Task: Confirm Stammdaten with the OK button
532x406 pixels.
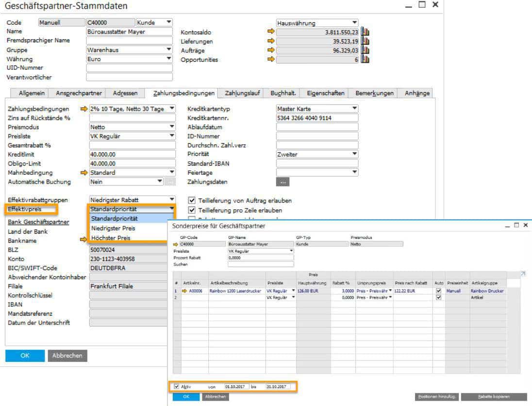Action: tap(25, 356)
